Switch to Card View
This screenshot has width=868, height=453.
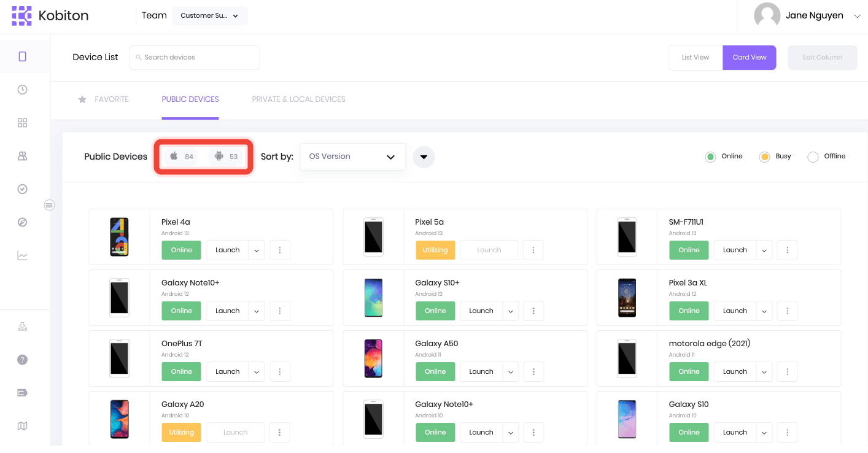point(750,57)
